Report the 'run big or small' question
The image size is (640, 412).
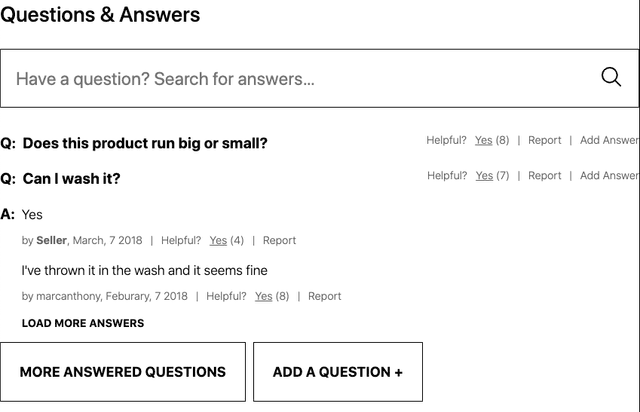coord(544,140)
